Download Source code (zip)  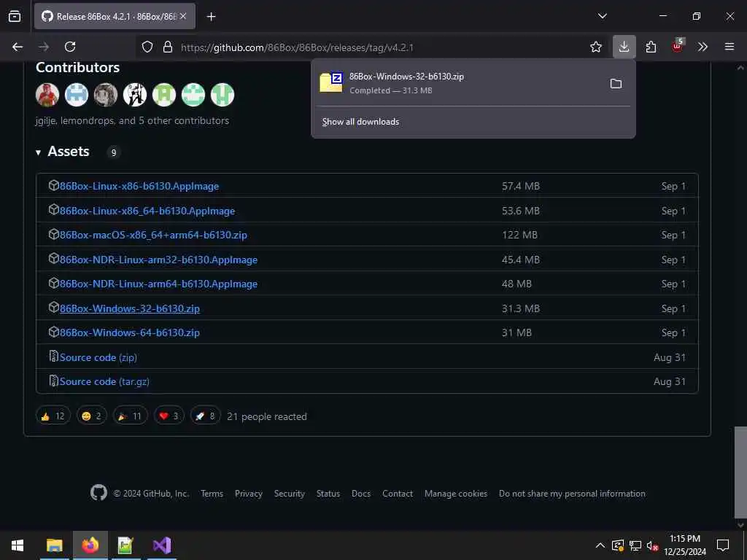click(98, 357)
